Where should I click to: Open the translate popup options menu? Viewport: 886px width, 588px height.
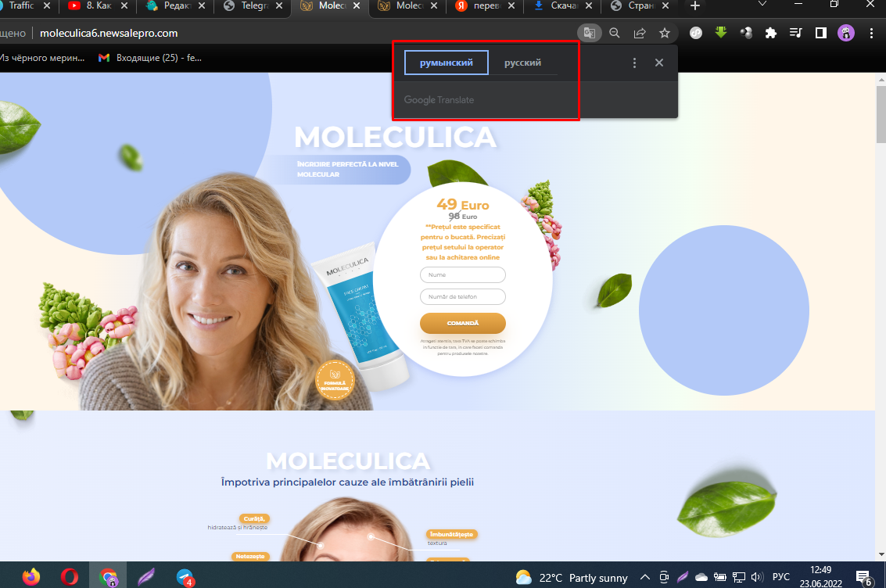click(634, 63)
